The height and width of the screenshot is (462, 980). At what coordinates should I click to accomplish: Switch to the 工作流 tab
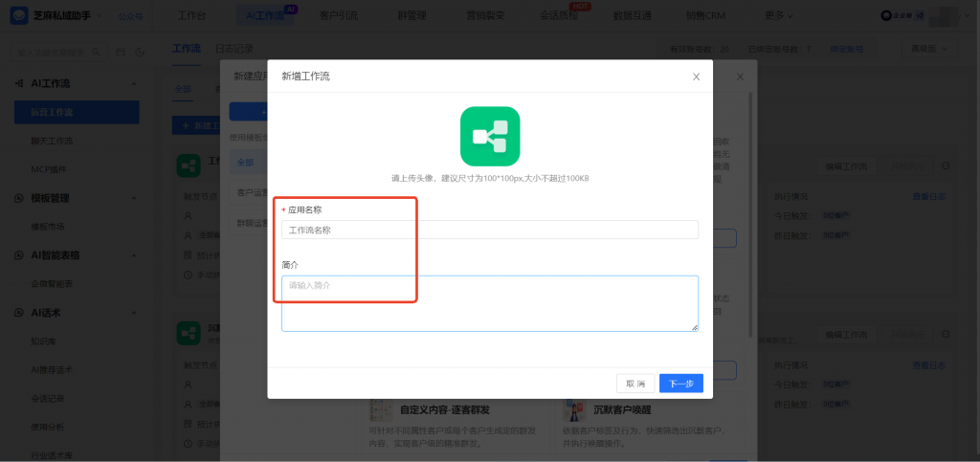coord(187,49)
